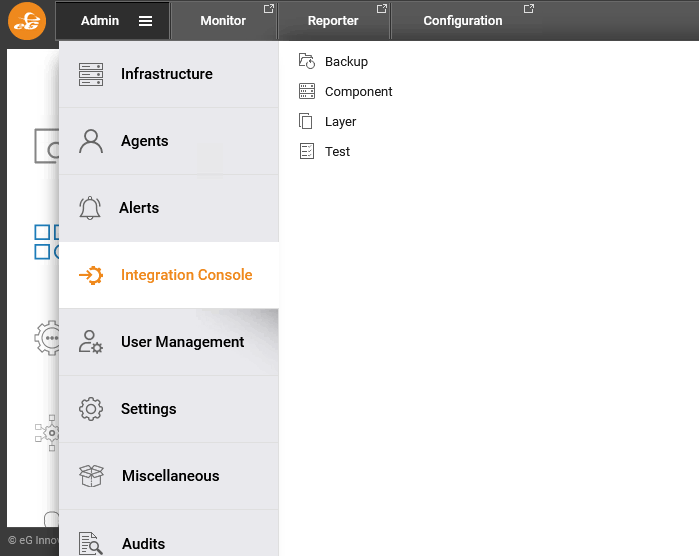Click the Infrastructure server rack icon

(91, 74)
